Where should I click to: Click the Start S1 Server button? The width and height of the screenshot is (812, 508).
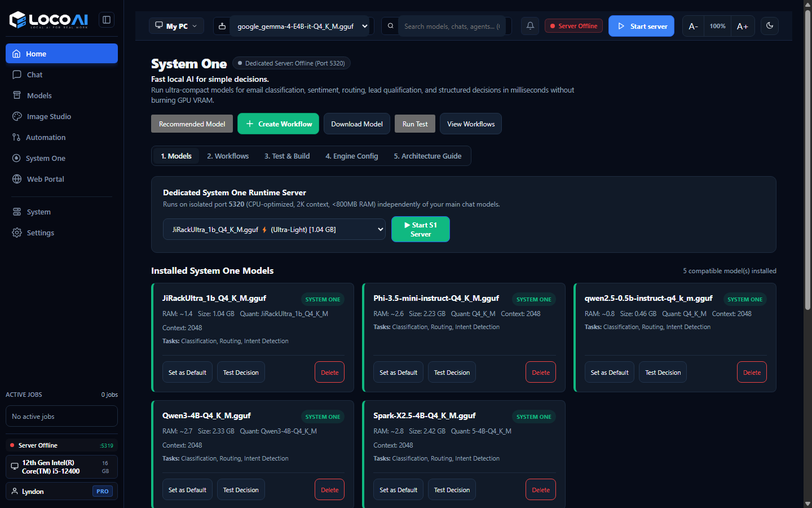click(421, 229)
